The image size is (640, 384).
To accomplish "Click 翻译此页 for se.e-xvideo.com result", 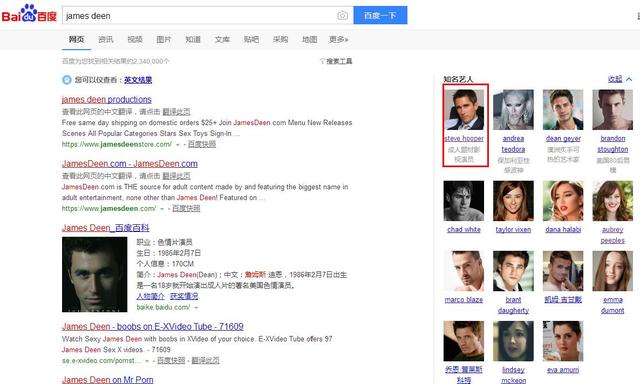I will [x=205, y=361].
